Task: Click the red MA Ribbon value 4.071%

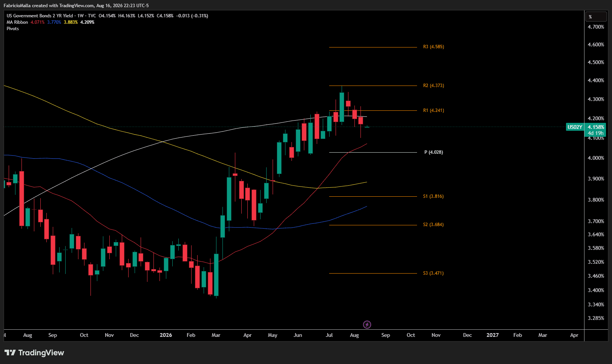Action: tap(38, 22)
